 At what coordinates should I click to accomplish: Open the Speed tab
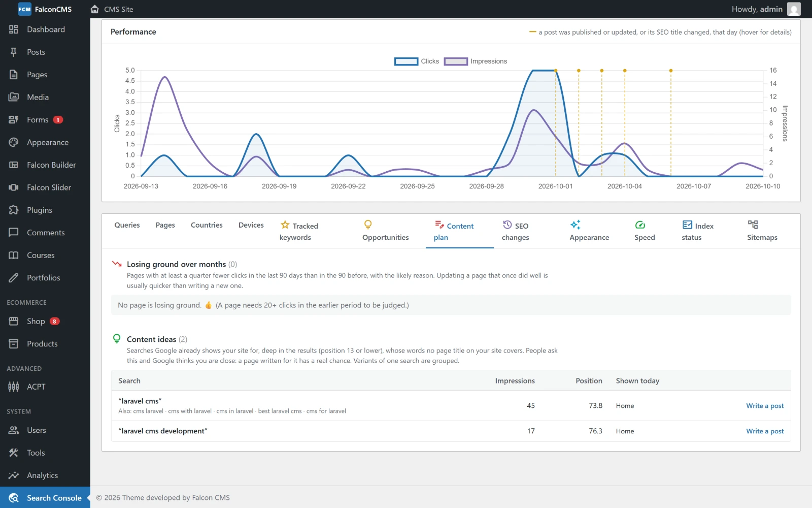(x=645, y=231)
